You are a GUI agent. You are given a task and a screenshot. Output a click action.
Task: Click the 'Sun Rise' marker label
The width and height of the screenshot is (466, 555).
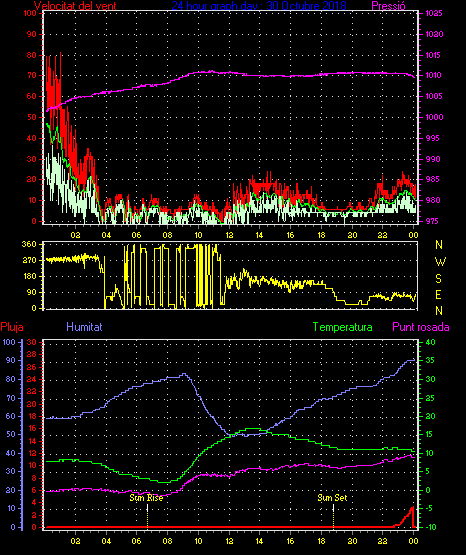(146, 498)
